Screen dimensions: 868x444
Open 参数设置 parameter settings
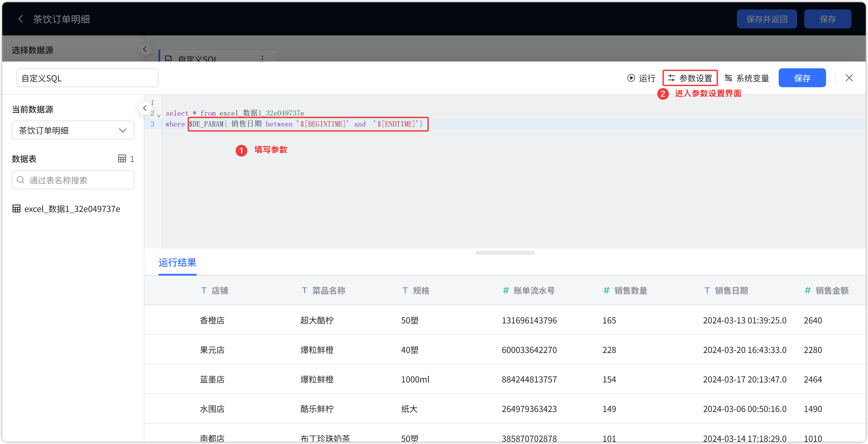point(690,78)
